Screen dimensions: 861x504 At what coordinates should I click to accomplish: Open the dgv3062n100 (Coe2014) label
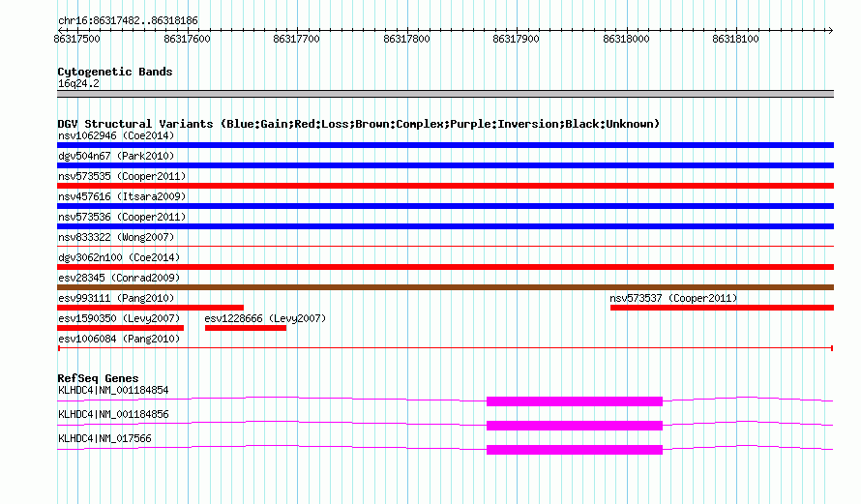(x=119, y=257)
